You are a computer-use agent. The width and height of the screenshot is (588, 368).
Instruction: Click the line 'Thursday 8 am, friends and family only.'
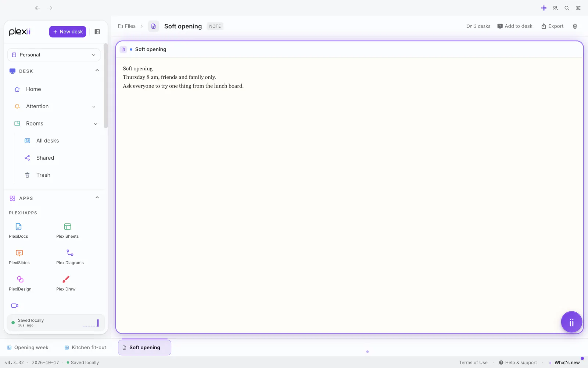[x=169, y=77]
